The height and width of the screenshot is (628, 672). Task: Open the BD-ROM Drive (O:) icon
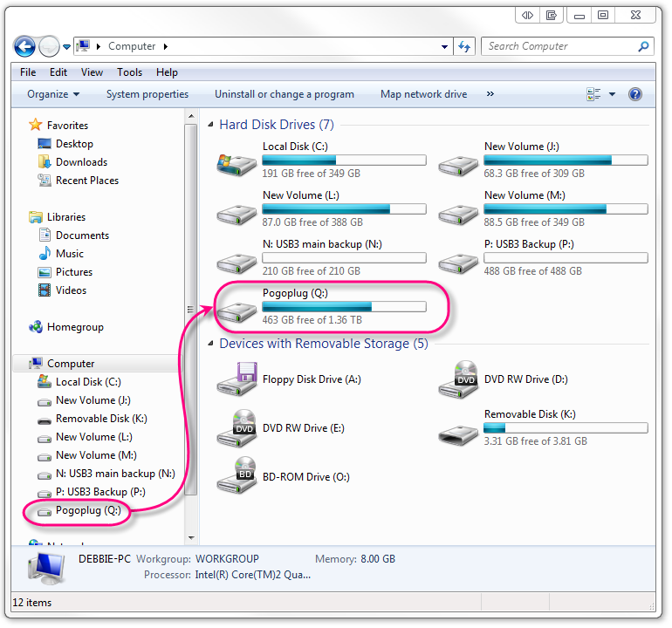pos(237,476)
